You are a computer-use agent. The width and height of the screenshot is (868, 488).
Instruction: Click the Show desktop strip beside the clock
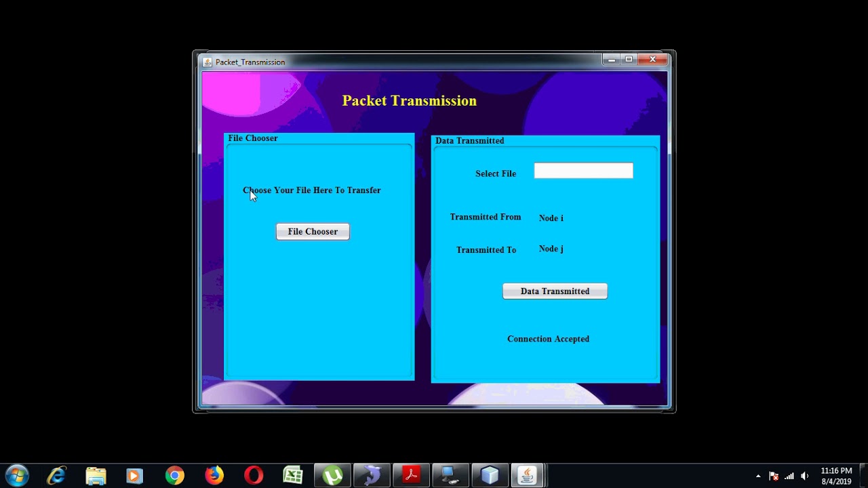(x=863, y=476)
